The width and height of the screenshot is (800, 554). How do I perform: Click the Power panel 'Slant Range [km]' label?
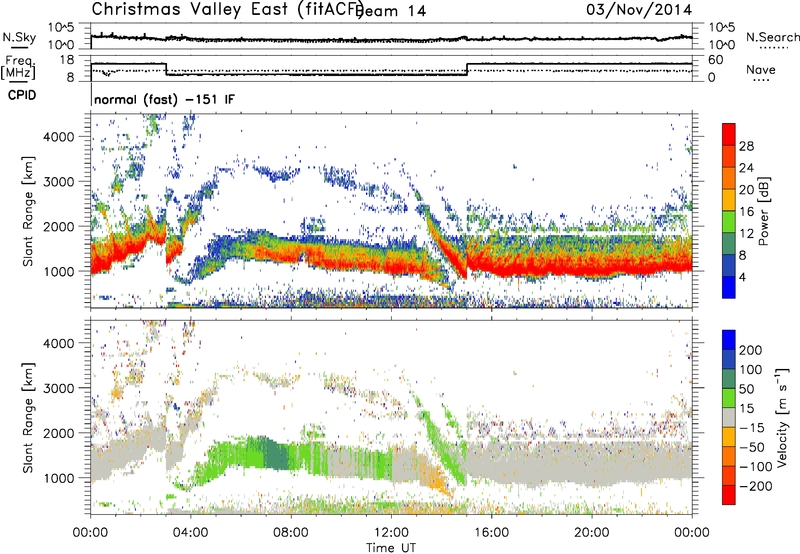click(x=29, y=211)
